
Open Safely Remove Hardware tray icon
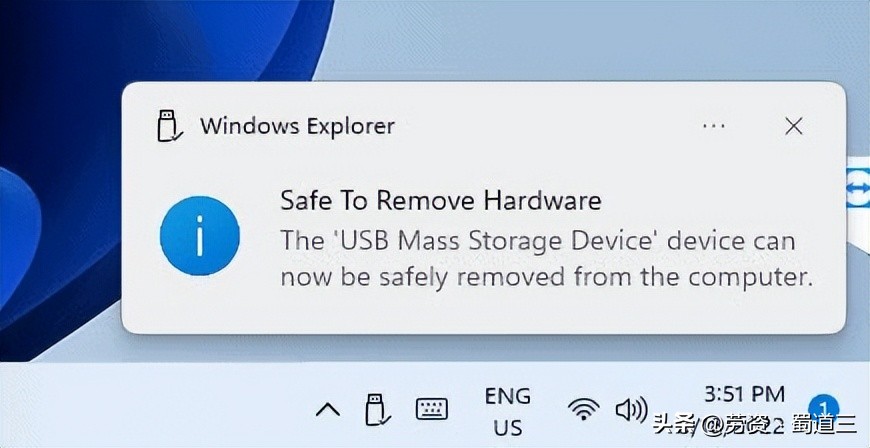377,410
